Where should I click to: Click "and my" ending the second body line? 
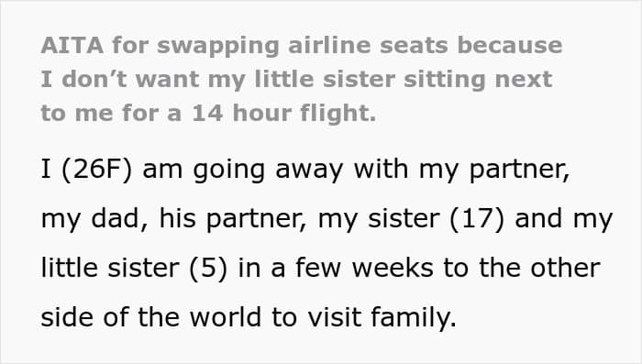pyautogui.click(x=563, y=219)
